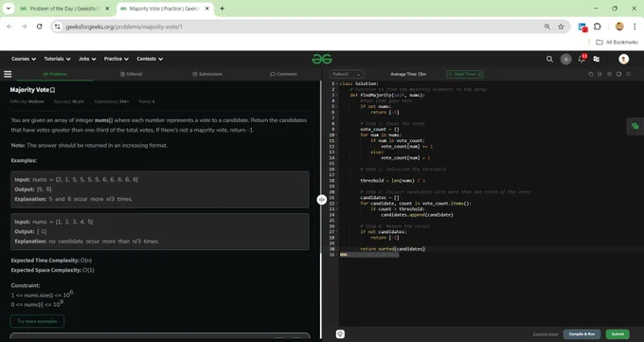The width and height of the screenshot is (644, 342).
Task: Click 'Expected Space Complexity: O(1)' text
Action: 53,270
